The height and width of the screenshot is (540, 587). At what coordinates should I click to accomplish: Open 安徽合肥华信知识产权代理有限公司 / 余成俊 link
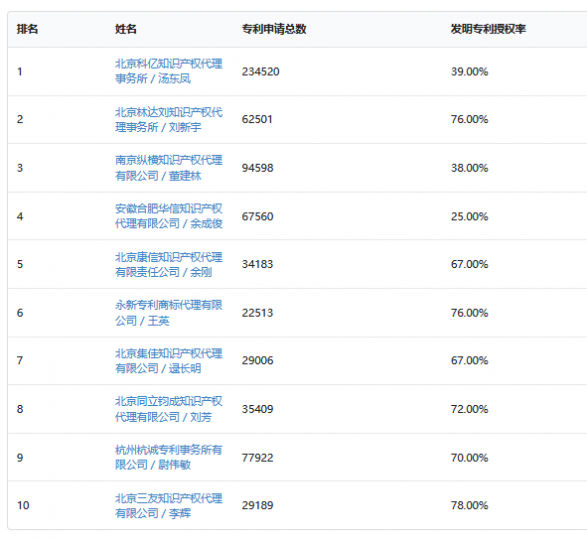coord(168,216)
